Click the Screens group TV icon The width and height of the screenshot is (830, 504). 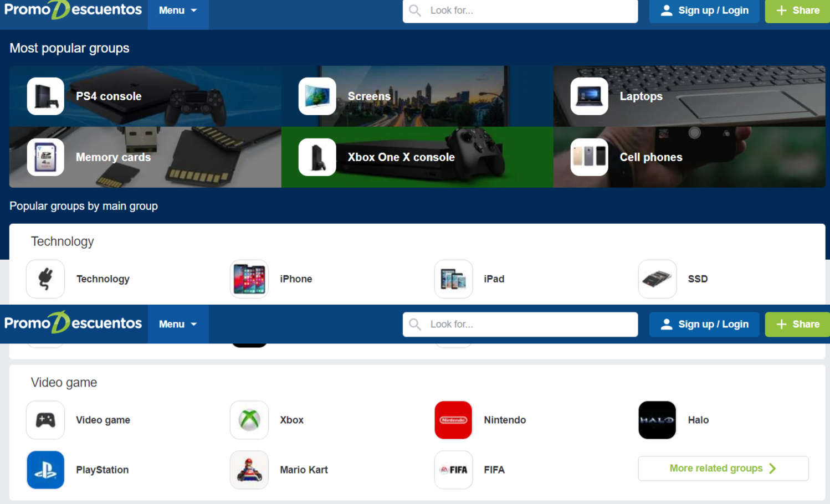coord(317,96)
